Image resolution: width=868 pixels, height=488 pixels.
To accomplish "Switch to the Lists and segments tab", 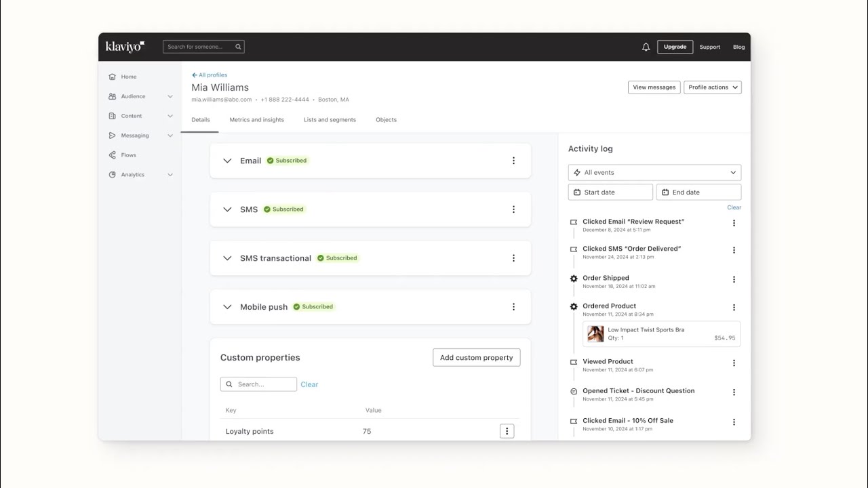I will click(x=330, y=120).
